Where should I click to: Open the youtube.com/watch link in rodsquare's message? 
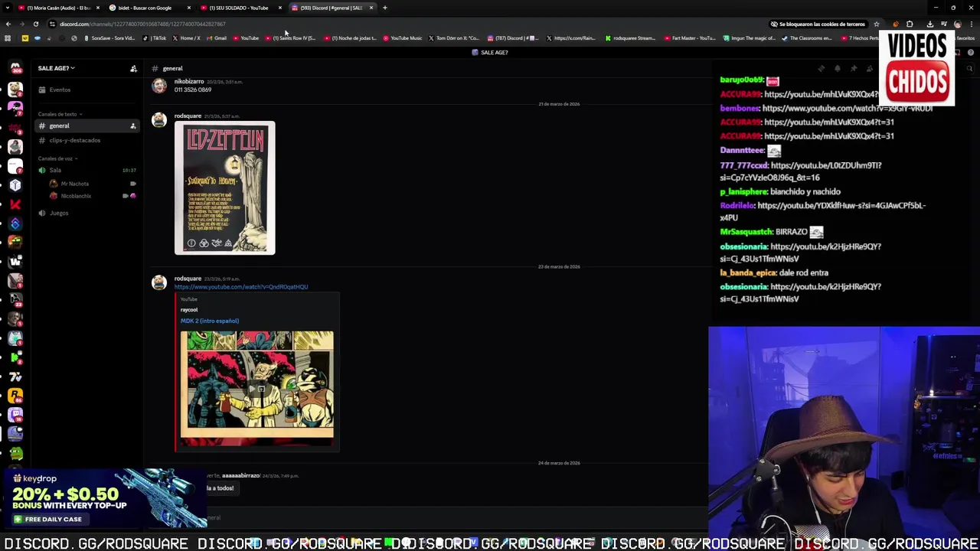point(241,287)
